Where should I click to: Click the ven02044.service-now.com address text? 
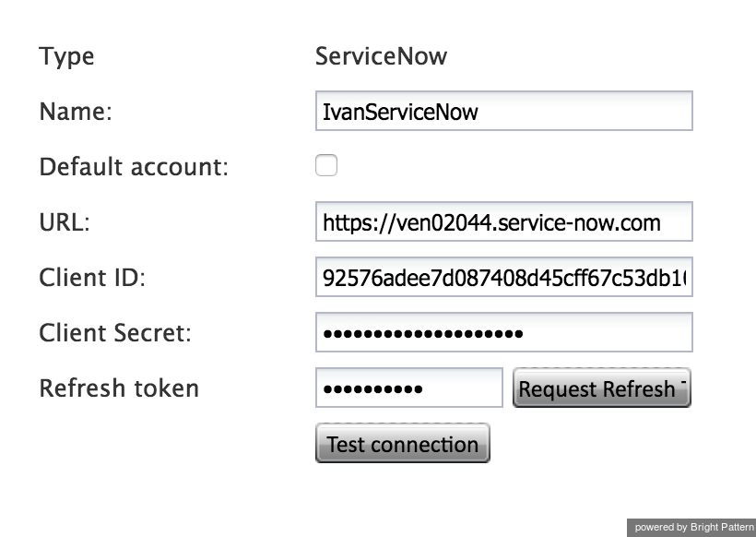click(528, 223)
